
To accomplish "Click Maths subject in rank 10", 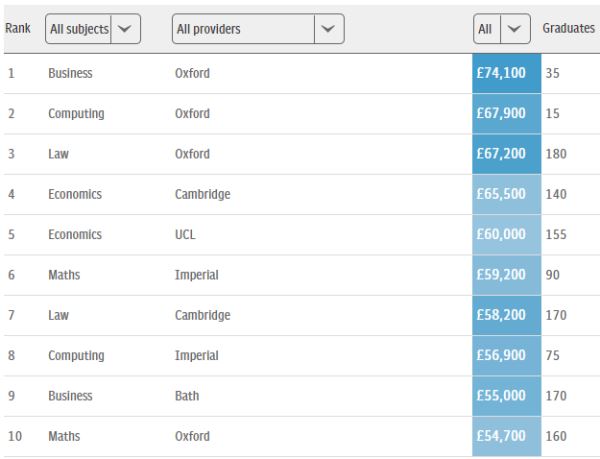I will (x=63, y=436).
